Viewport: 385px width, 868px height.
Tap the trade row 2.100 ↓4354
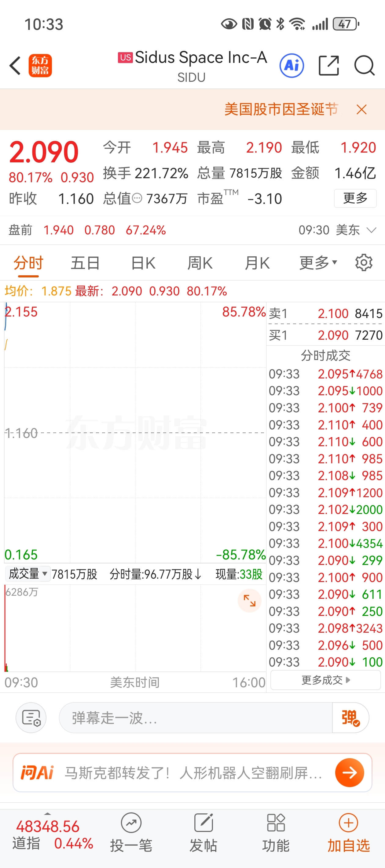coord(325,544)
